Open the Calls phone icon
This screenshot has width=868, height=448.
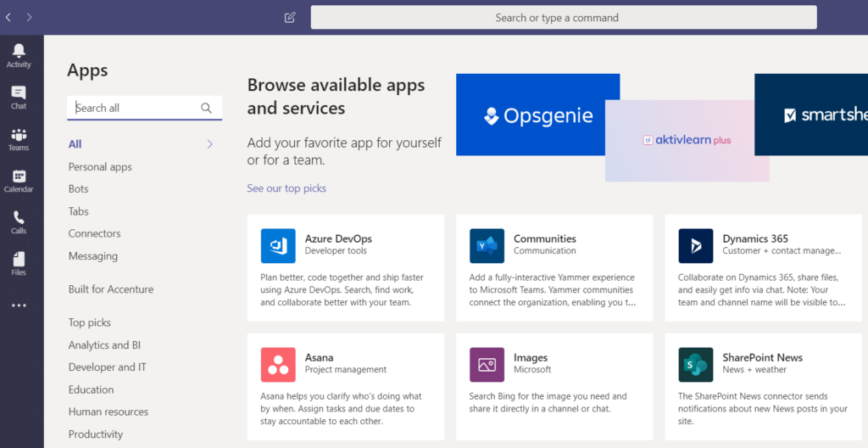[x=19, y=217]
